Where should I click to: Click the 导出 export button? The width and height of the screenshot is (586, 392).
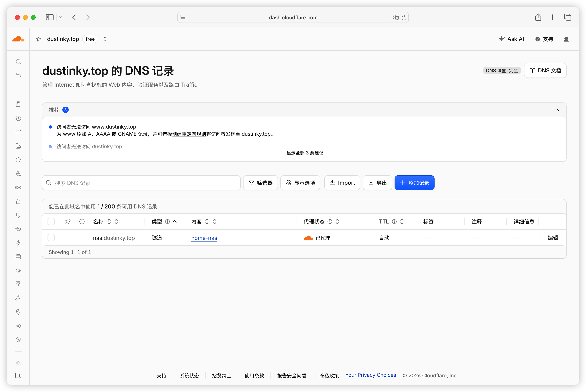[x=377, y=183]
